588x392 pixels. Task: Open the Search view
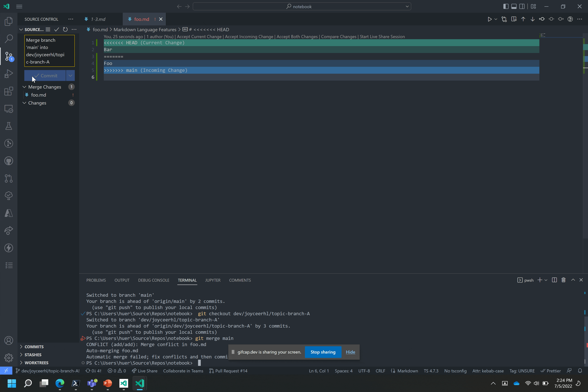click(x=9, y=38)
